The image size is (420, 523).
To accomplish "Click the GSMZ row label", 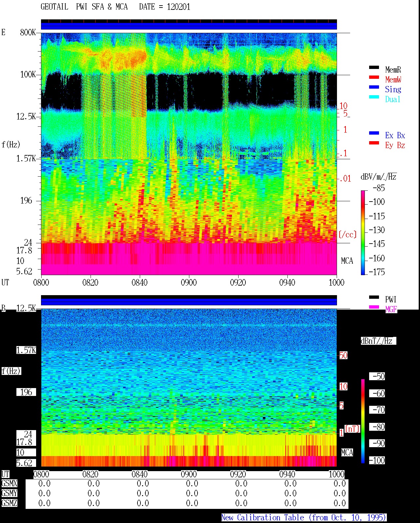I will coord(9,503).
